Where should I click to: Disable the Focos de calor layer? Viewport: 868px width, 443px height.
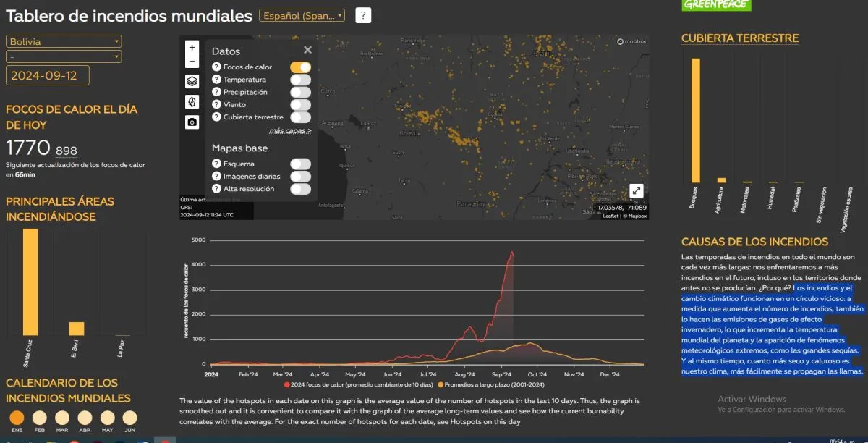(x=300, y=67)
